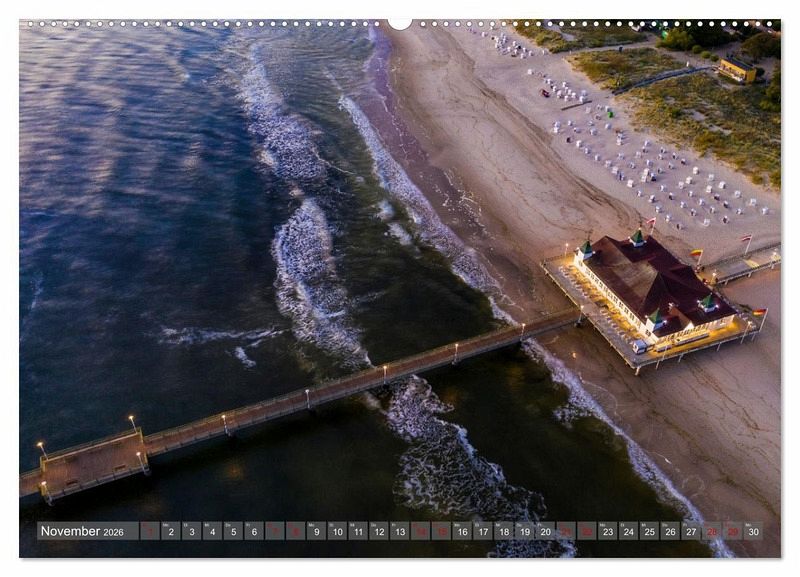The height and width of the screenshot is (577, 800).
Task: Click the calendar hanging hole at top
Action: [x=400, y=22]
